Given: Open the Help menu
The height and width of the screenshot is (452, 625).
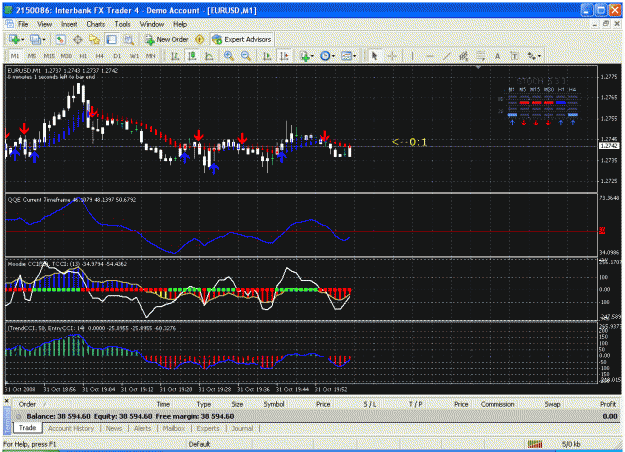Looking at the screenshot, I should [x=180, y=24].
